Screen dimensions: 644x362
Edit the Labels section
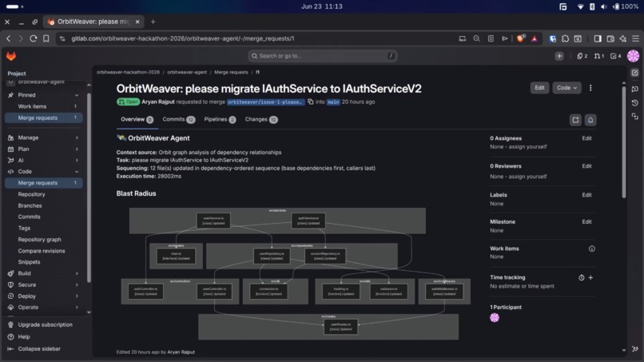click(586, 195)
